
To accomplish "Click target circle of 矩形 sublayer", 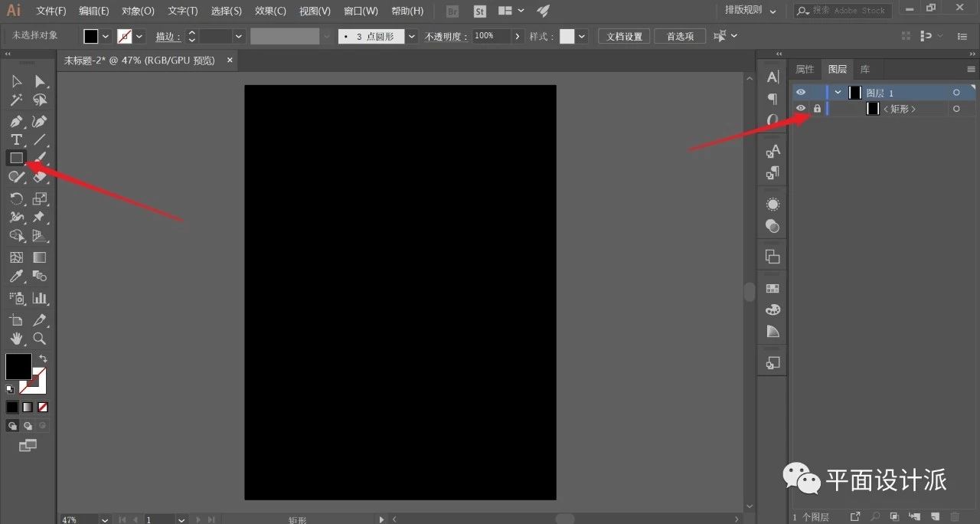I will click(x=956, y=109).
